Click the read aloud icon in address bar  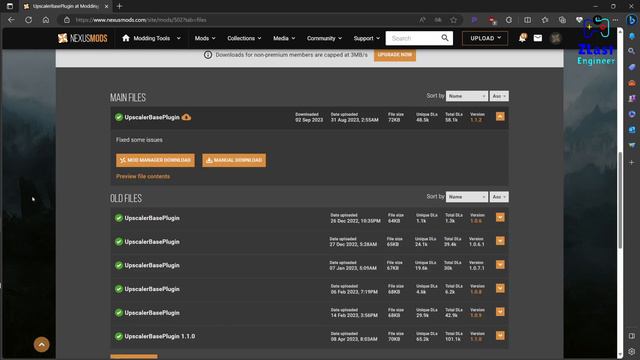[x=422, y=20]
